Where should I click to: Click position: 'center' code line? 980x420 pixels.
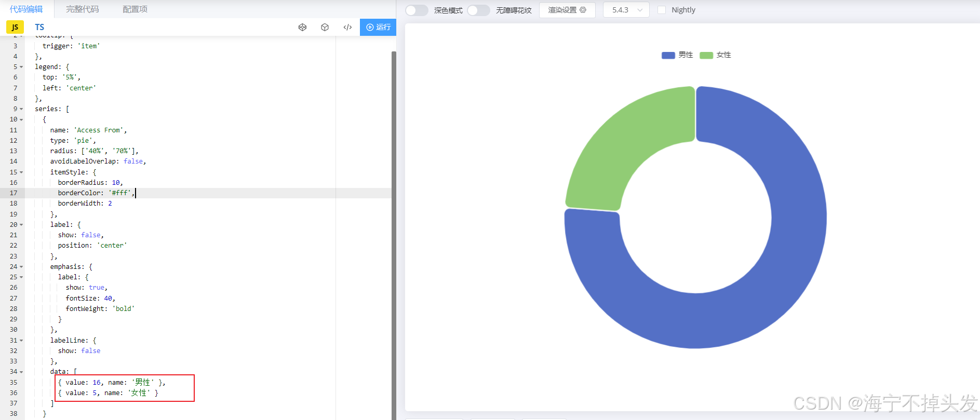pos(92,246)
